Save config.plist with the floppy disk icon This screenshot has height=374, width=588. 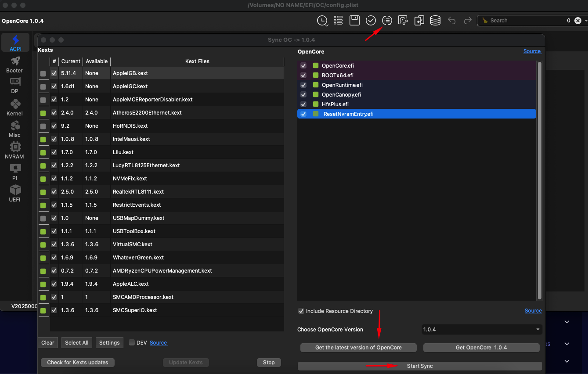[x=354, y=21]
